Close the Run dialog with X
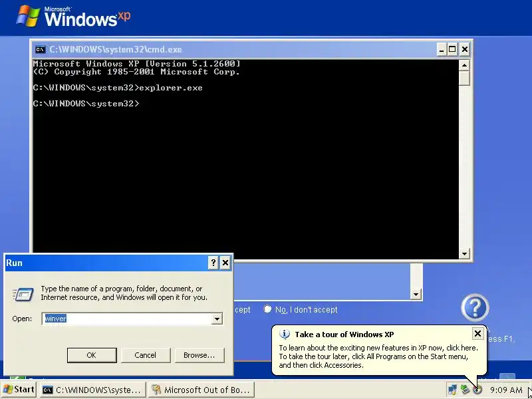532x399 pixels. pyautogui.click(x=225, y=263)
